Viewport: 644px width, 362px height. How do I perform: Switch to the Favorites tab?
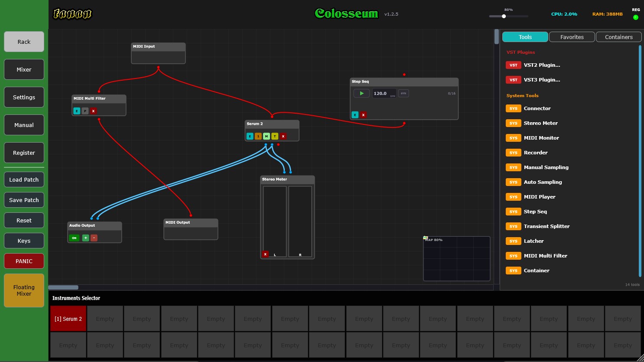click(x=572, y=37)
